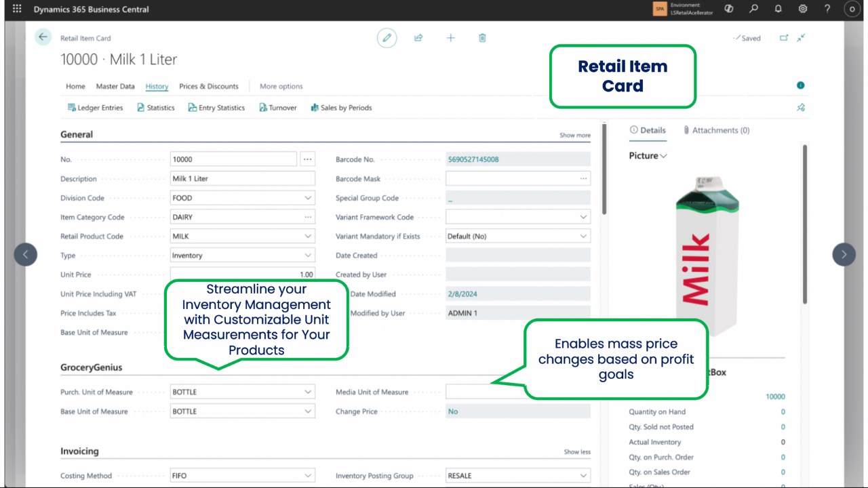Open barcode number 5690527145008 link
This screenshot has width=868, height=488.
coord(473,159)
